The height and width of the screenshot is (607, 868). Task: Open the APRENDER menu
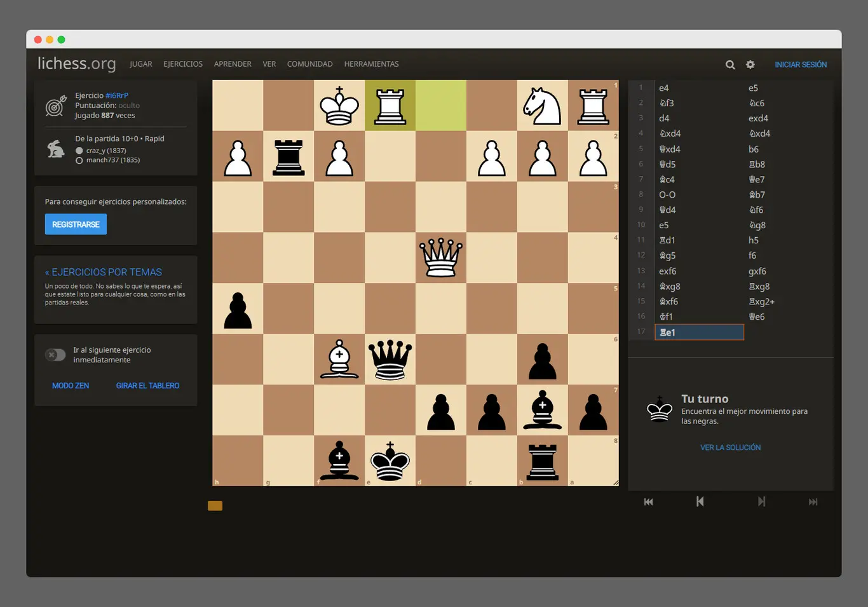point(233,64)
